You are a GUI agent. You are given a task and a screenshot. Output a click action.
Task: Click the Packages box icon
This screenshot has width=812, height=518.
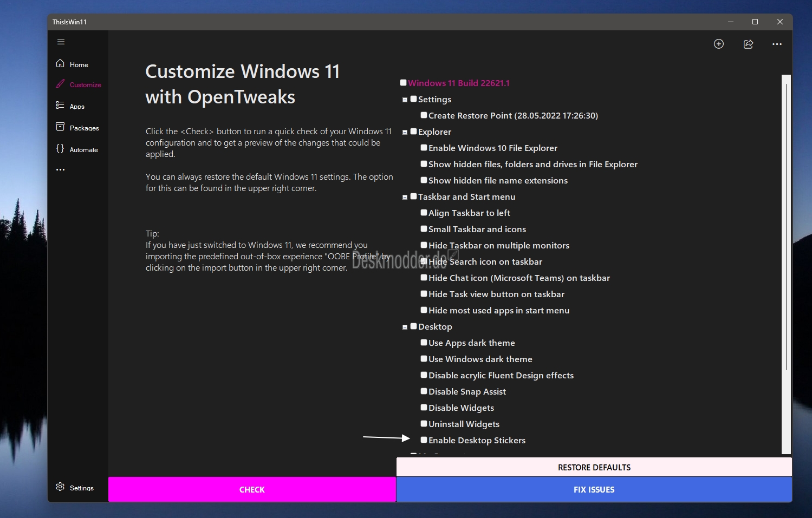[60, 127]
